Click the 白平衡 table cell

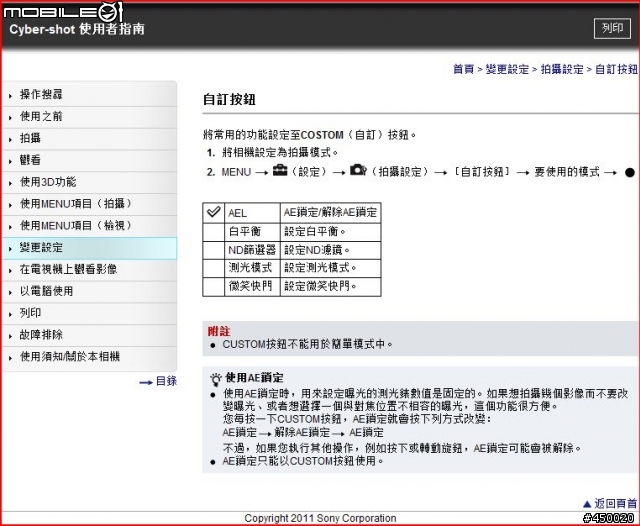click(252, 232)
